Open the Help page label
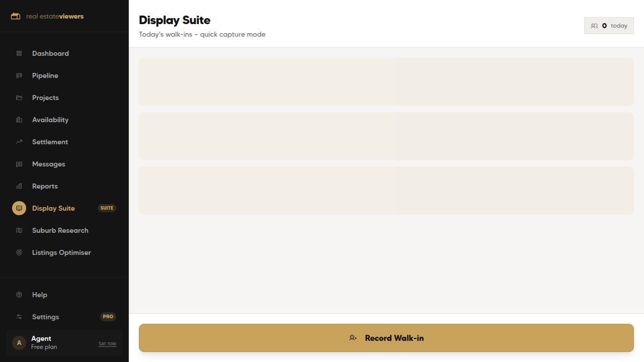The image size is (644, 362). coord(40,295)
